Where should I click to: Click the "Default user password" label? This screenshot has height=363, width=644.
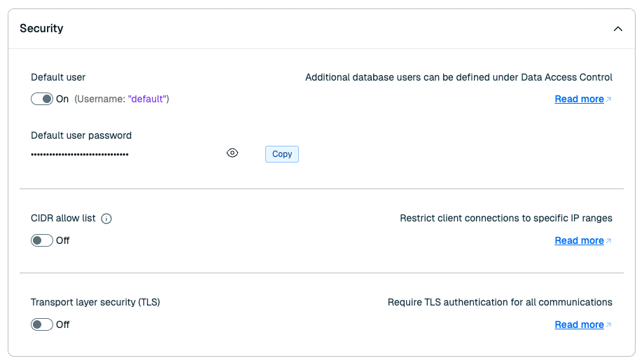pyautogui.click(x=81, y=135)
